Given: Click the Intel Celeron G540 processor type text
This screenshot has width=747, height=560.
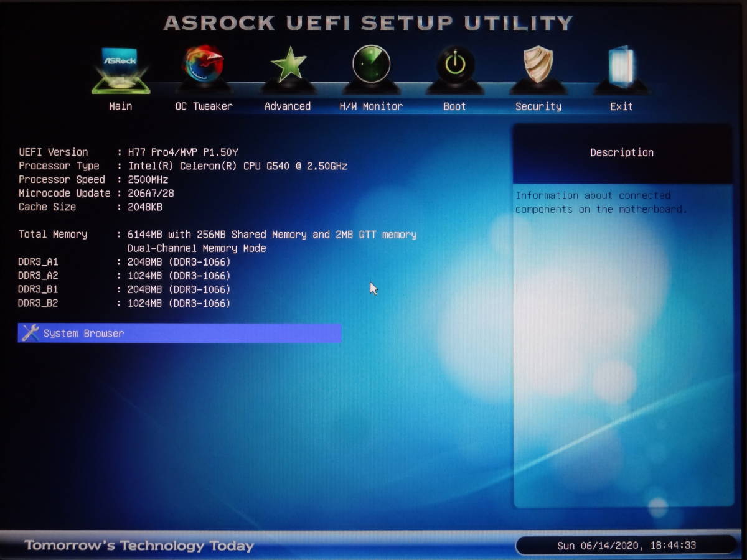Looking at the screenshot, I should point(238,166).
